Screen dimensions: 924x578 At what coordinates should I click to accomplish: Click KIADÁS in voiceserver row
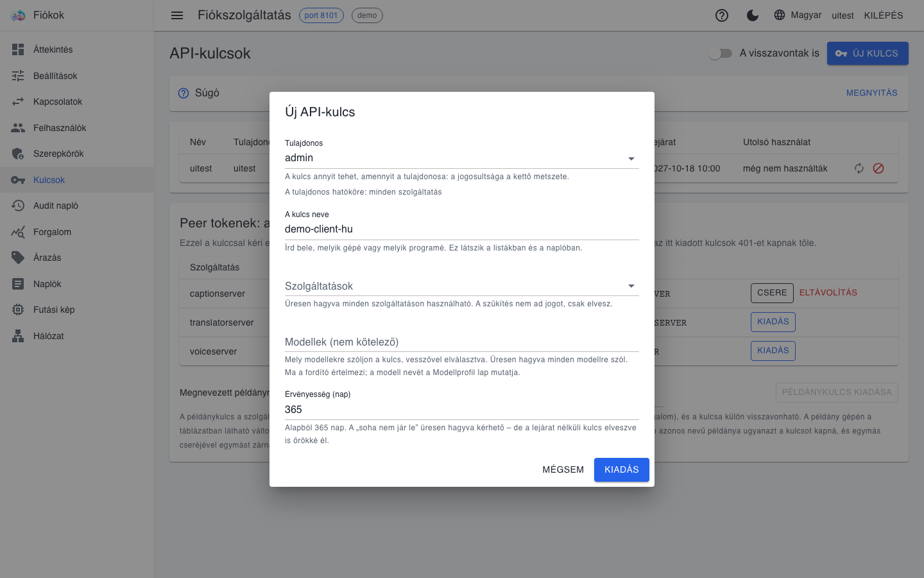773,351
